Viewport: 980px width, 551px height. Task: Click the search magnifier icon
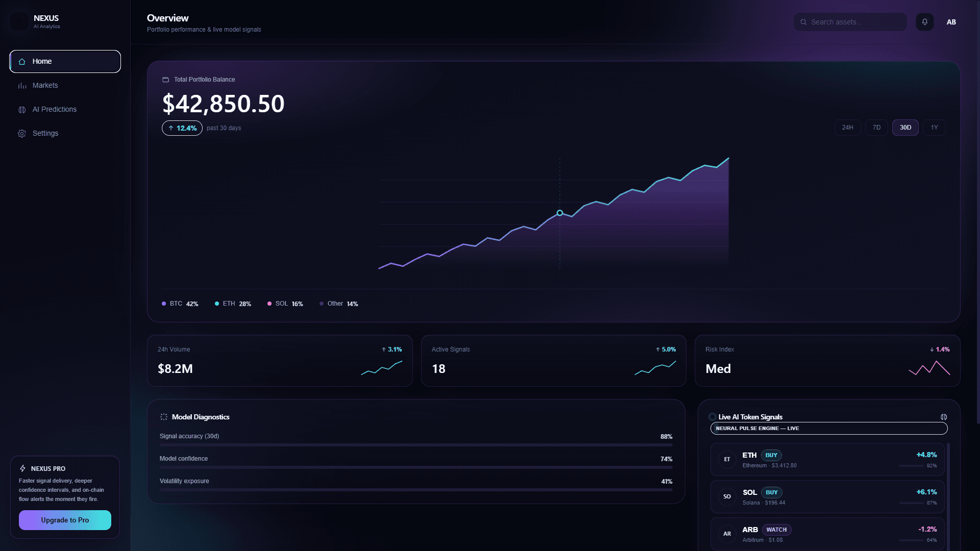point(803,22)
